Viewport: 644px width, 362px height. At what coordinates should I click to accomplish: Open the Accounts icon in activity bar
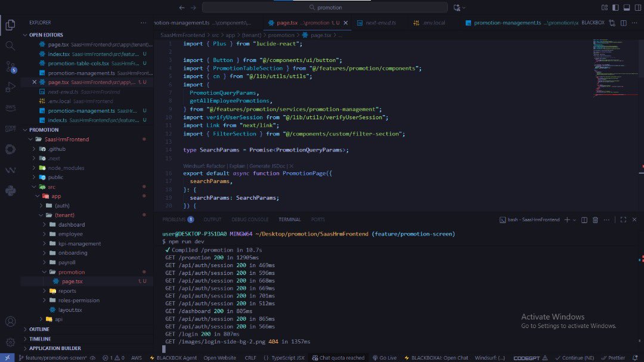click(10, 321)
